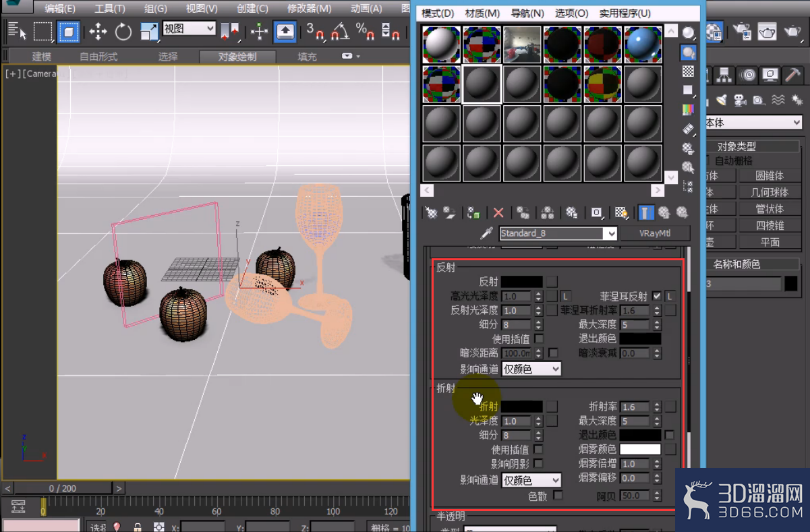This screenshot has height=532, width=810.
Task: Activate the Rotate tool
Action: (123, 32)
